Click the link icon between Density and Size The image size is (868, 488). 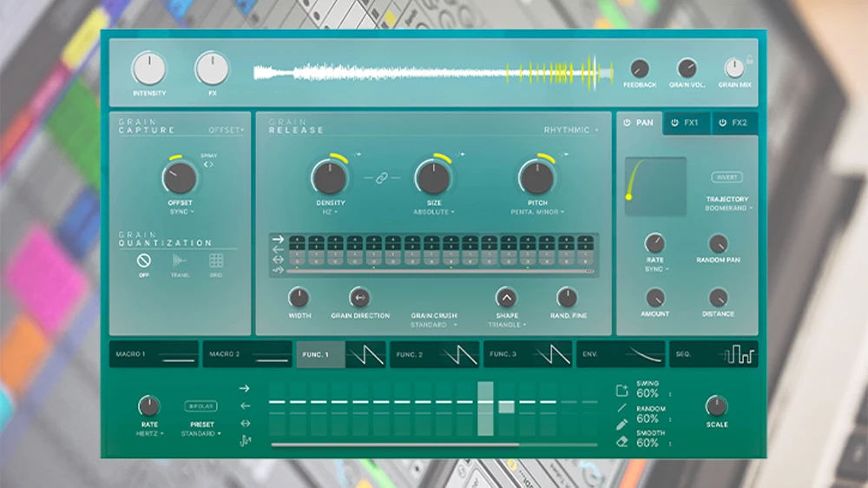(381, 178)
